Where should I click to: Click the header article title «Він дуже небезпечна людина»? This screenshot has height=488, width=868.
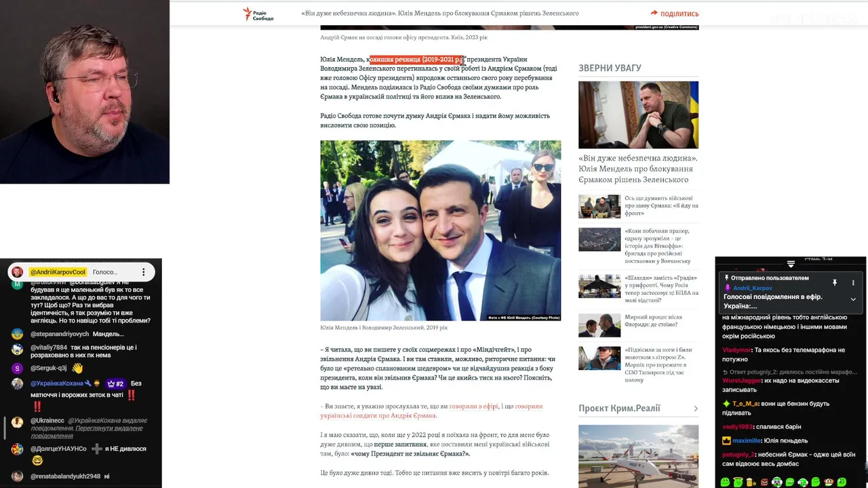click(x=439, y=14)
